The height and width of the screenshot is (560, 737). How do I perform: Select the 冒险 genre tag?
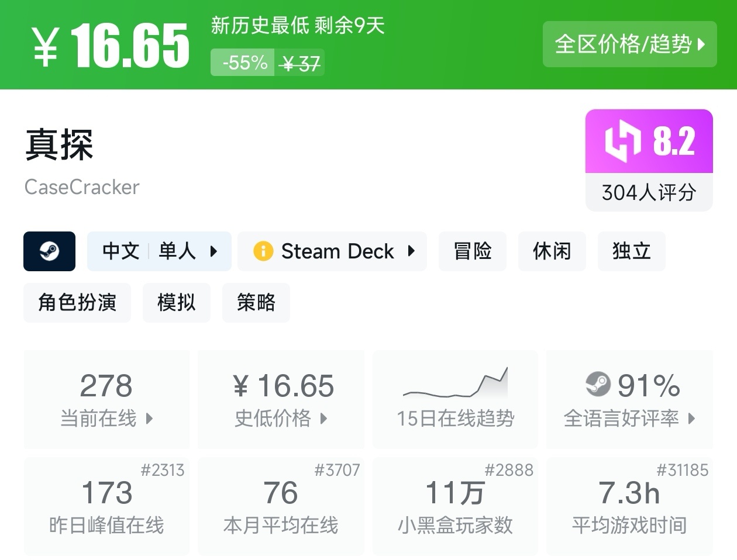coord(473,251)
